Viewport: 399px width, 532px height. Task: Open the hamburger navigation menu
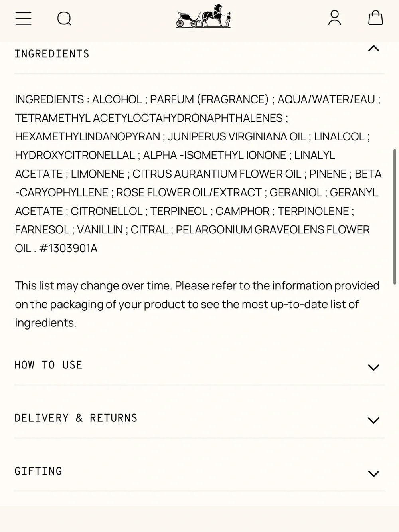tap(23, 18)
